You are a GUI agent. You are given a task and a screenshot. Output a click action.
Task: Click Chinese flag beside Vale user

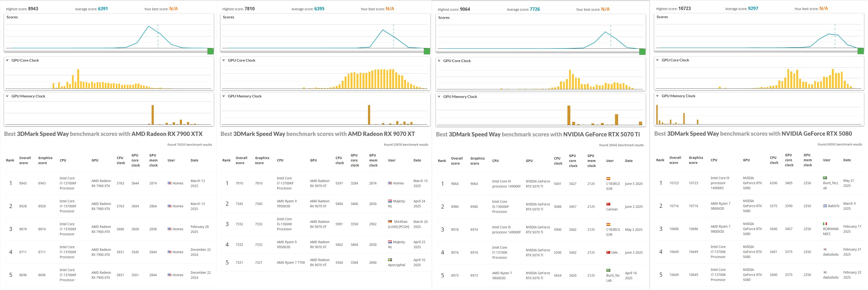tap(608, 252)
